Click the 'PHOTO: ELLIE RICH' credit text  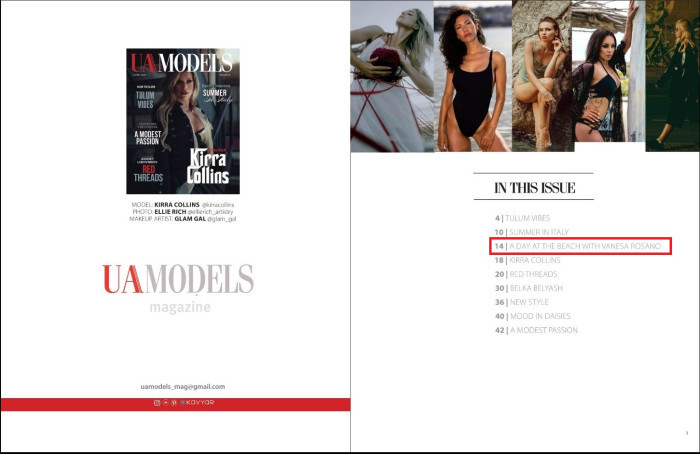point(159,212)
